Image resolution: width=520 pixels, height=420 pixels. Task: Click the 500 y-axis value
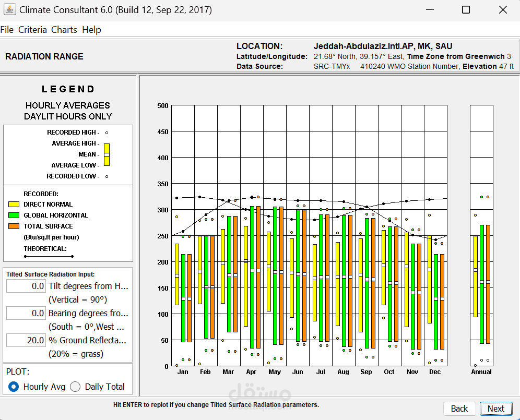[x=163, y=106]
